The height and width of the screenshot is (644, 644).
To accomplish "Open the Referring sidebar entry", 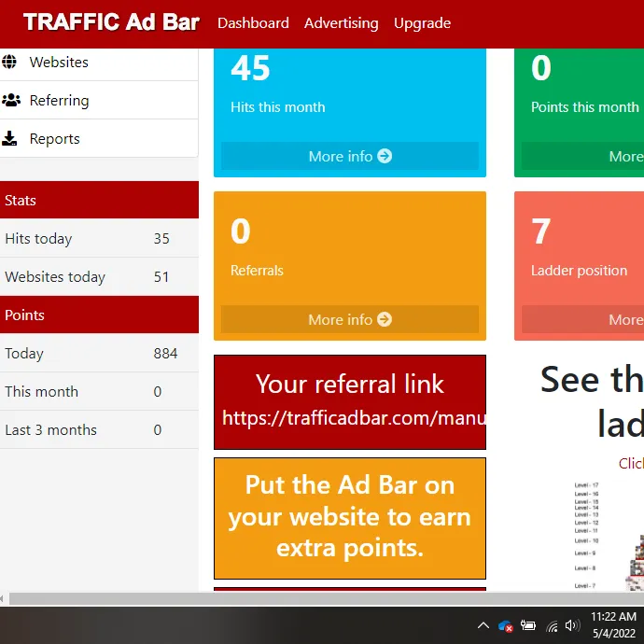I will 99,100.
